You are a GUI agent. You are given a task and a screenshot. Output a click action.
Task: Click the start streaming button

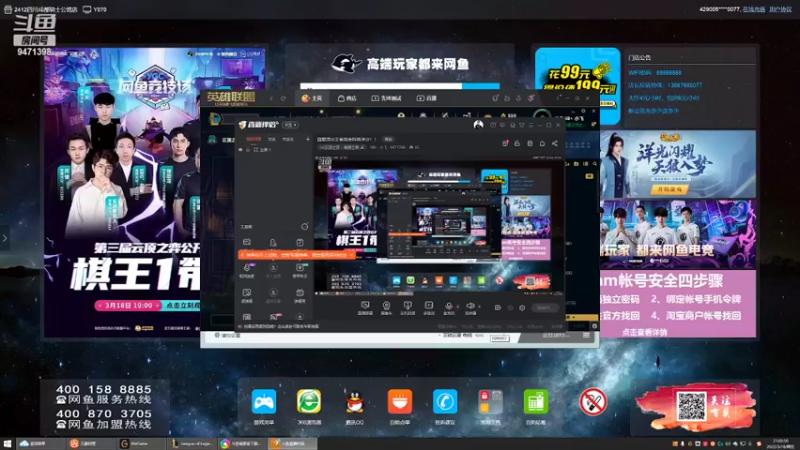coord(544,308)
